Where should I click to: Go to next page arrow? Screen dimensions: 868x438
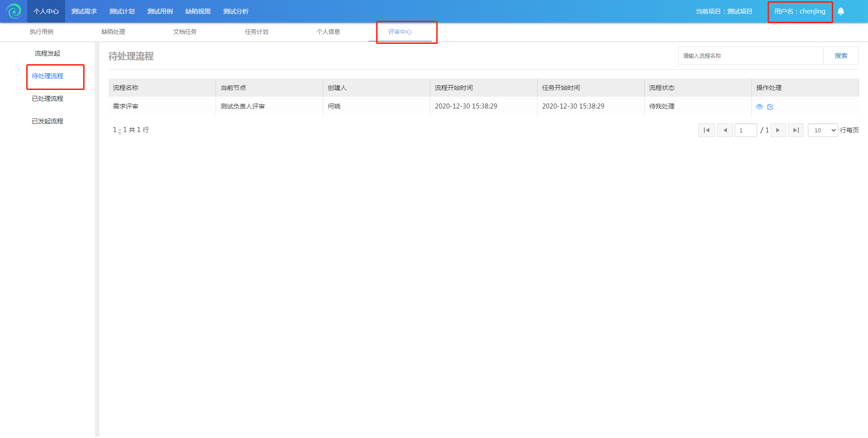click(778, 130)
